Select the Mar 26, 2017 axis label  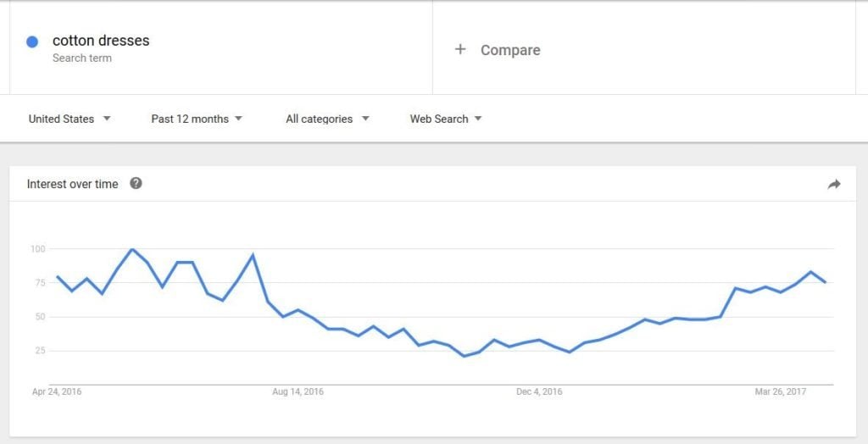(781, 391)
